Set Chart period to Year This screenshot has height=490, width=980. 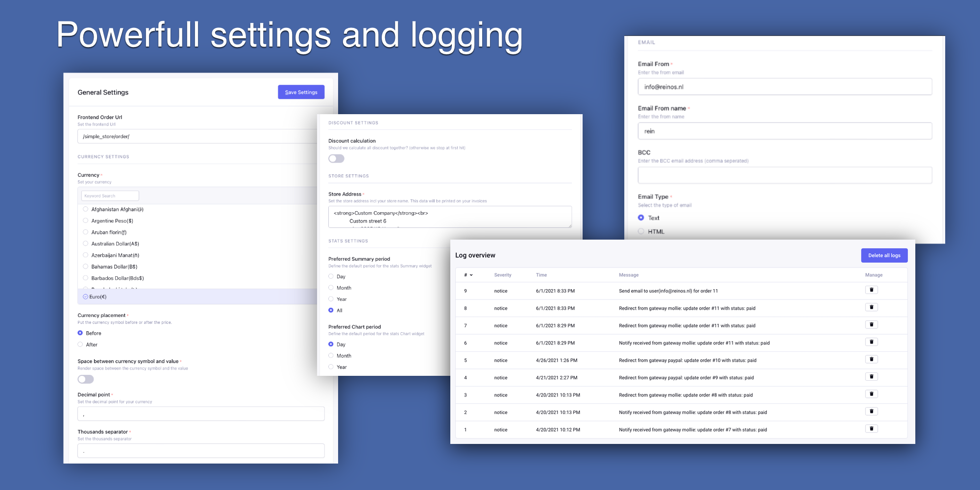coord(331,367)
